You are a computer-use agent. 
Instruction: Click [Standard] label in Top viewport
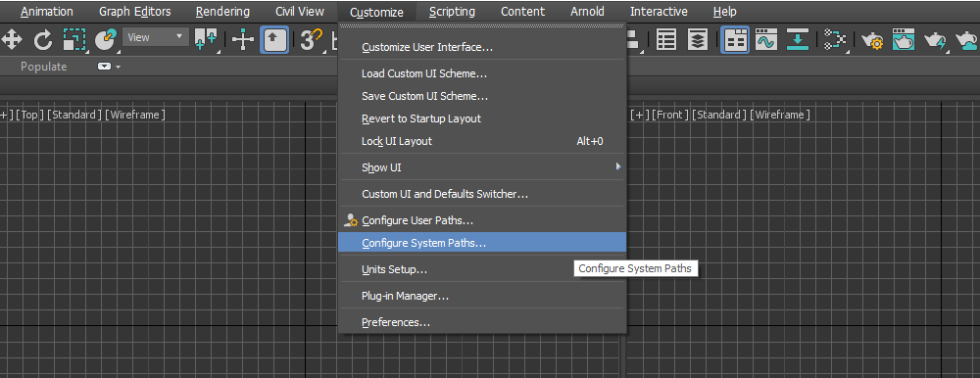(x=74, y=115)
